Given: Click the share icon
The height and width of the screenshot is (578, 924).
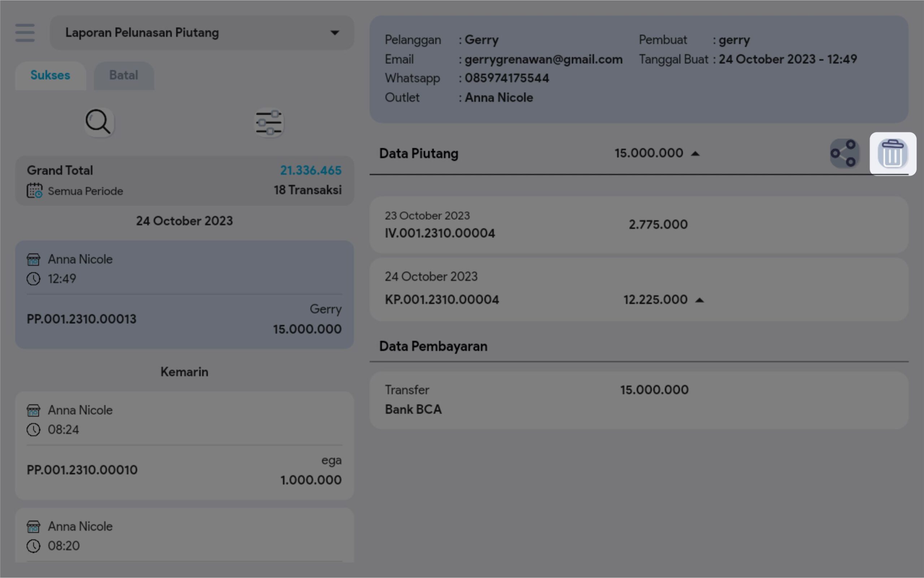Looking at the screenshot, I should click(844, 153).
